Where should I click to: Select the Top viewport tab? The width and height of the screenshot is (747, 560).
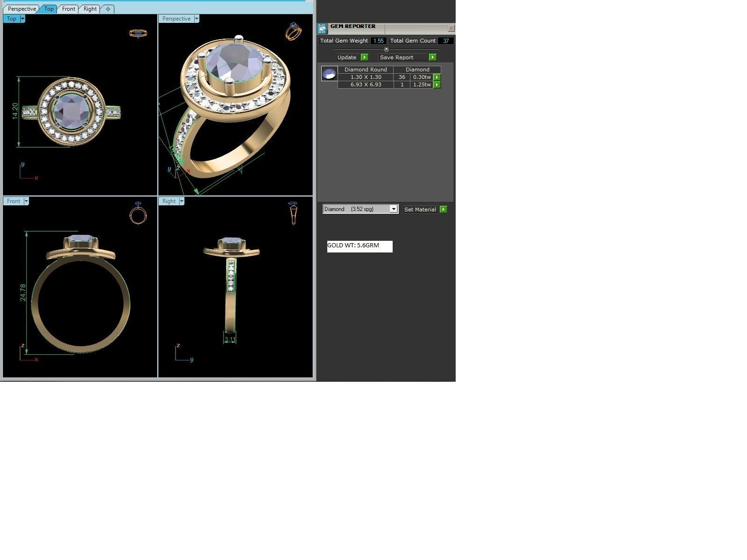pos(49,9)
